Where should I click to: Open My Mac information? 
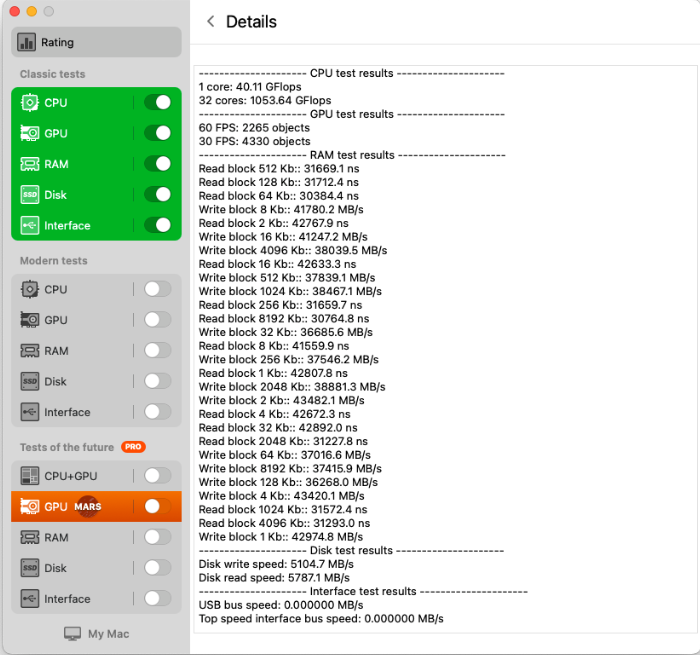96,634
